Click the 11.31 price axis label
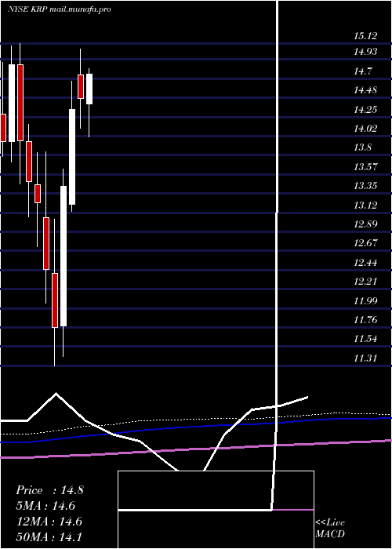Image resolution: width=392 pixels, height=549 pixels. pos(365,358)
